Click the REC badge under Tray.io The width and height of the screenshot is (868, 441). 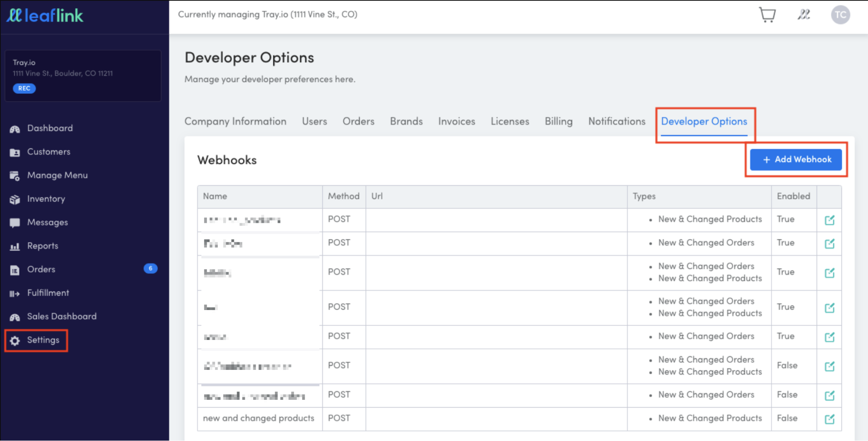point(24,88)
